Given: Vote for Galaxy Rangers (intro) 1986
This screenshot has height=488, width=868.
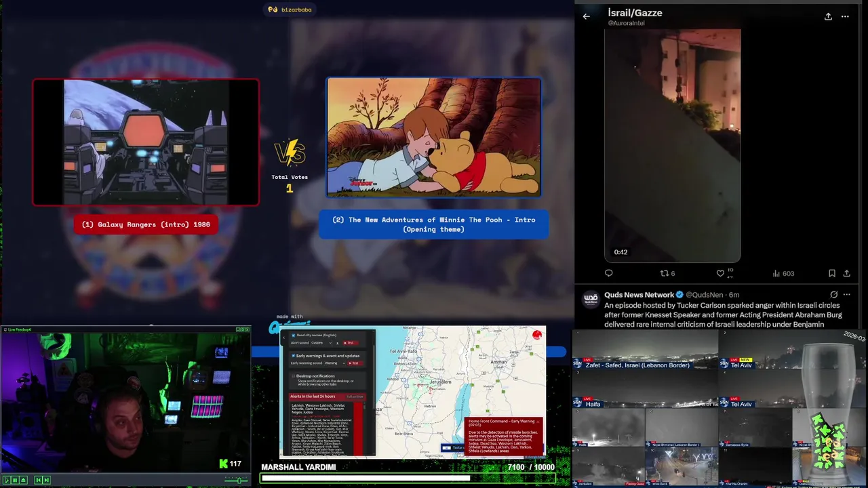Looking at the screenshot, I should point(146,224).
